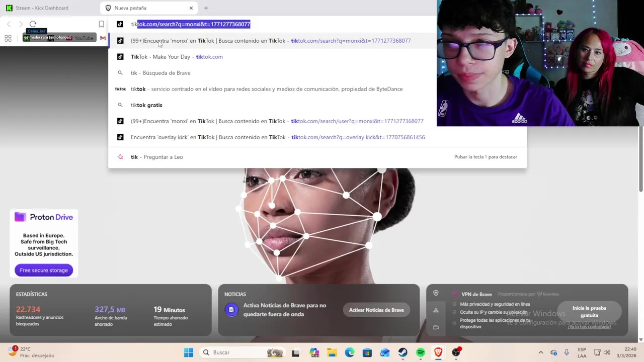Open Microsoft Store from the taskbar
The height and width of the screenshot is (362, 644).
point(367,352)
